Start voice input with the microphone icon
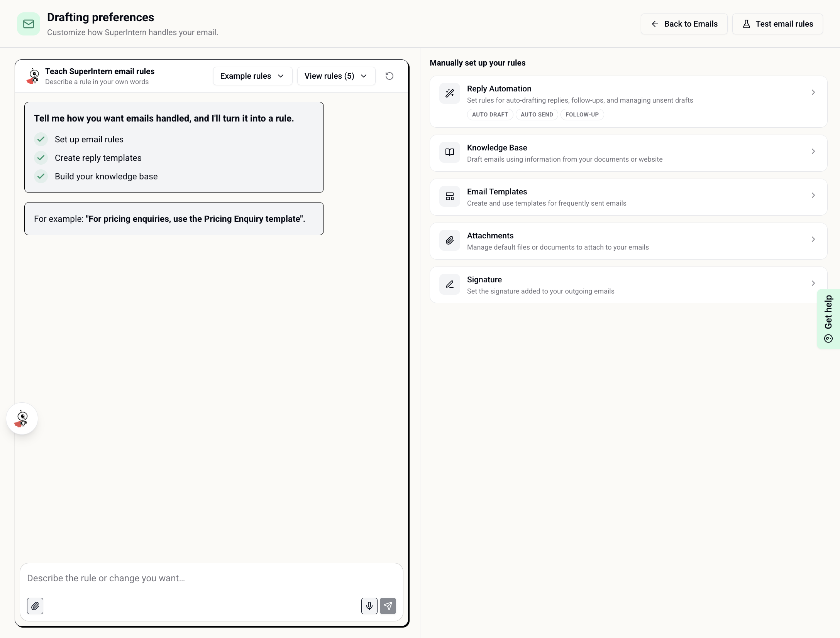Viewport: 840px width, 638px height. pos(369,606)
